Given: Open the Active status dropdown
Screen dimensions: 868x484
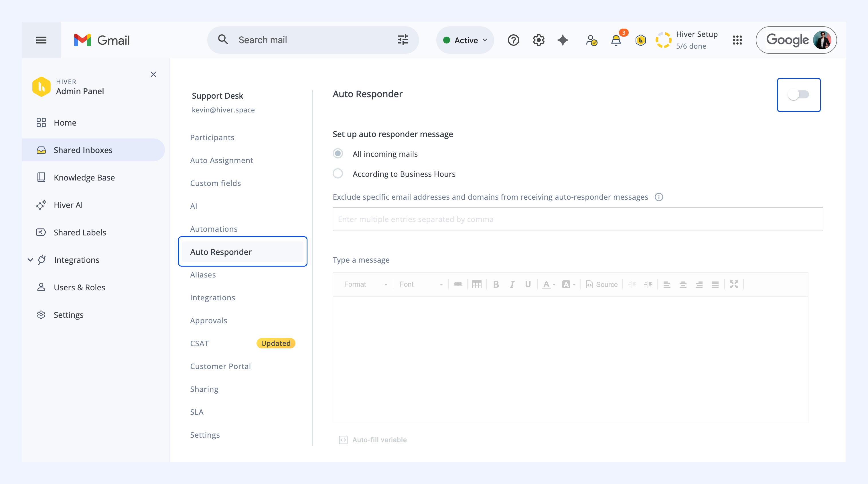Looking at the screenshot, I should [465, 40].
